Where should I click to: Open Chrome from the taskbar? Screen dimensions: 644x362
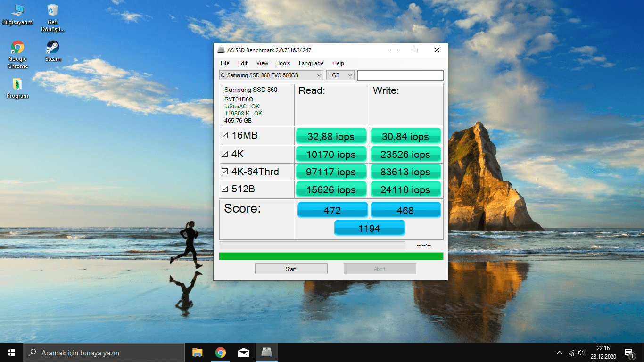pyautogui.click(x=220, y=353)
